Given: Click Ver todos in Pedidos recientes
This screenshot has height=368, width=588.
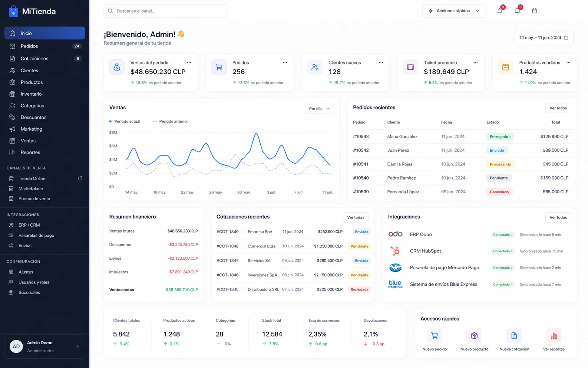Looking at the screenshot, I should [558, 108].
